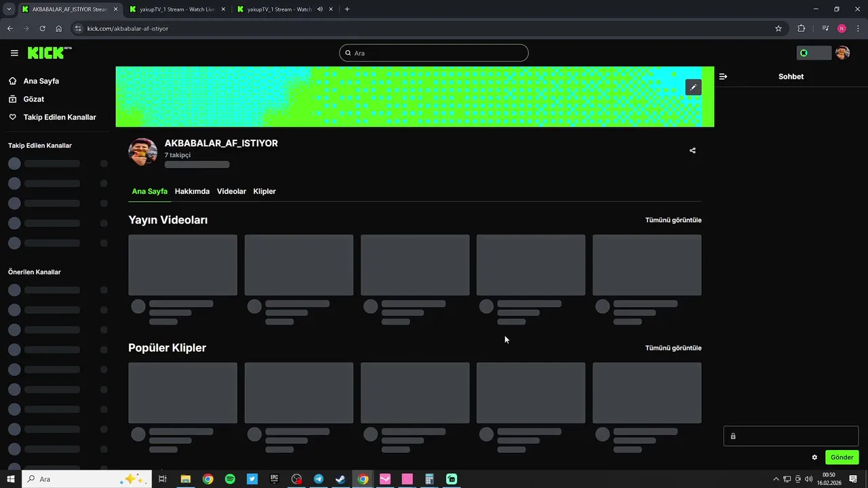Open the Windows notification center

[853, 479]
